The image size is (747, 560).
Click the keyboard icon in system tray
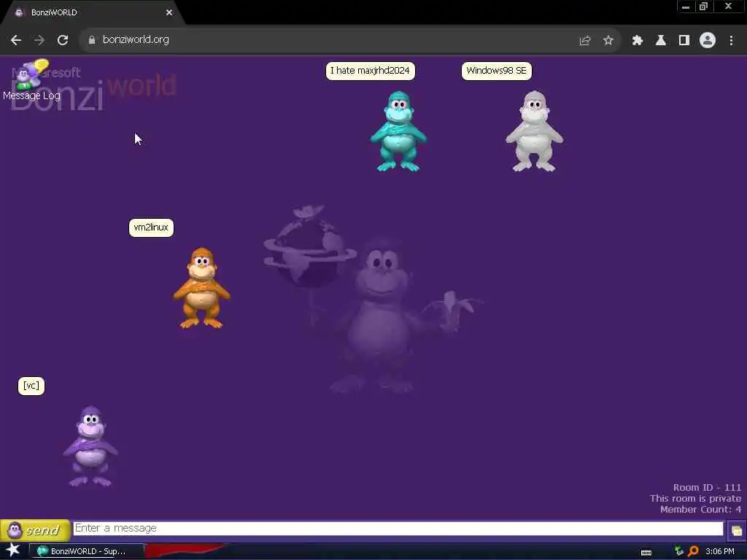tap(646, 553)
